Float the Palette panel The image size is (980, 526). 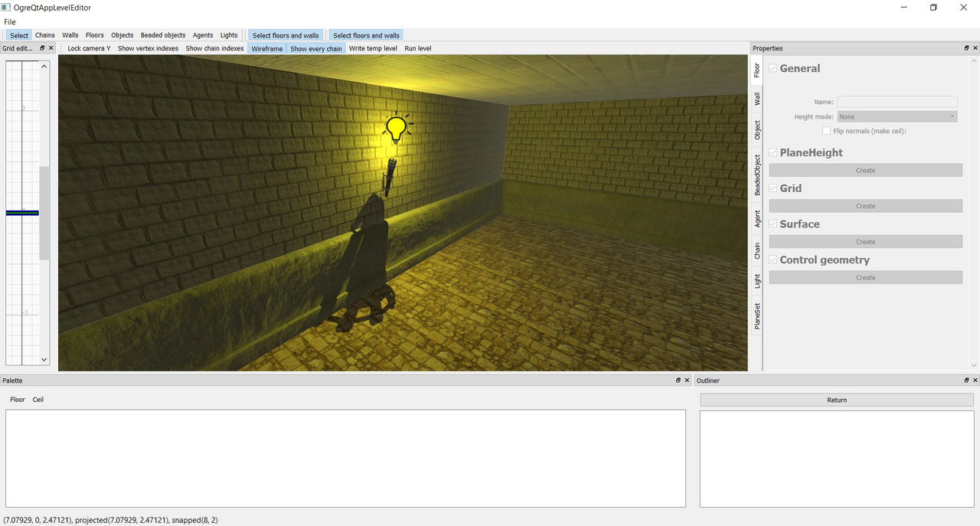click(x=678, y=381)
